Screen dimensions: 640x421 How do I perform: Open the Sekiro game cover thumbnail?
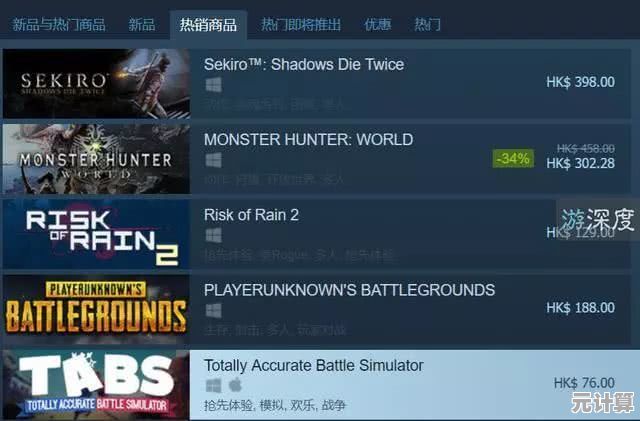[x=96, y=84]
